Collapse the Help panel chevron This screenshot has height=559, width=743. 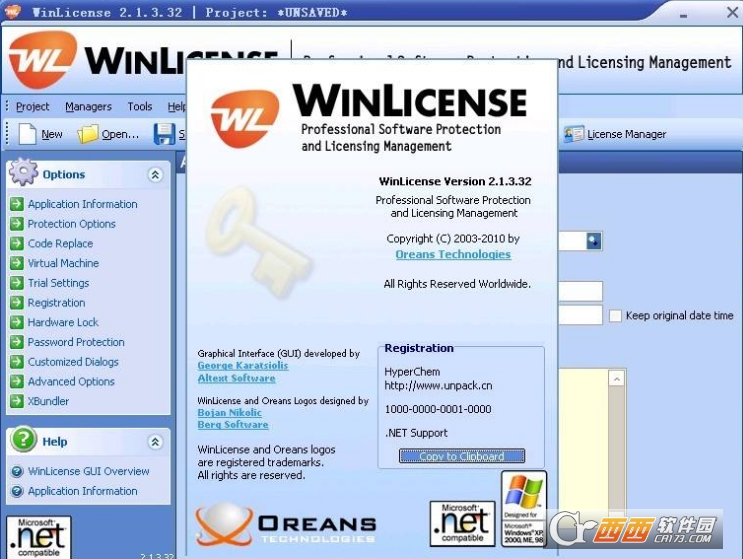[x=155, y=442]
